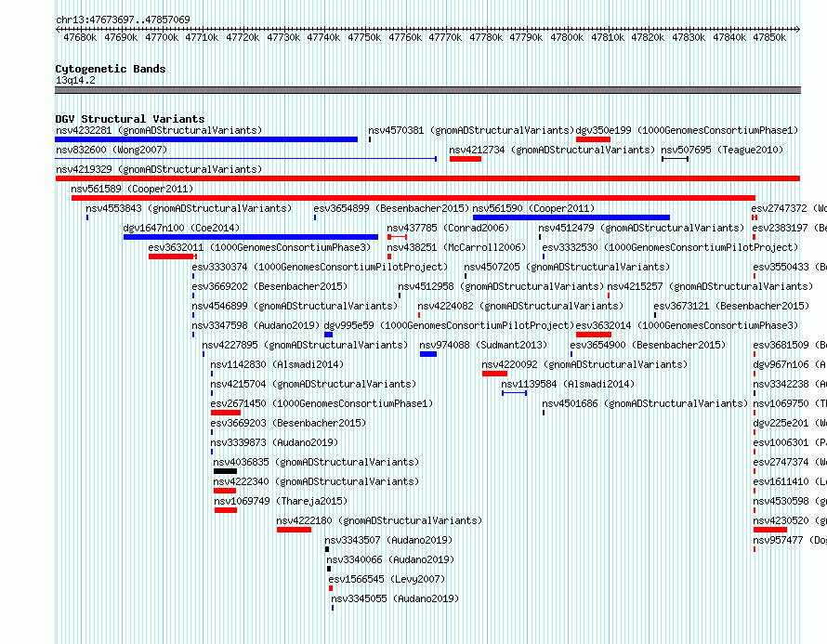Select nsv561590 (Cooper2011) label
Screen dimensions: 827x644
533,208
